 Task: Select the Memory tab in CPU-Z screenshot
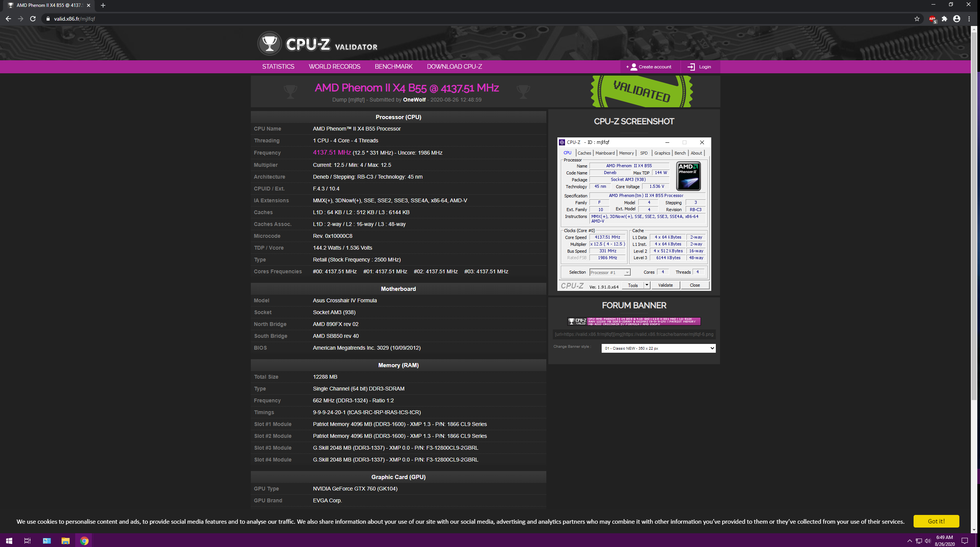pyautogui.click(x=626, y=153)
